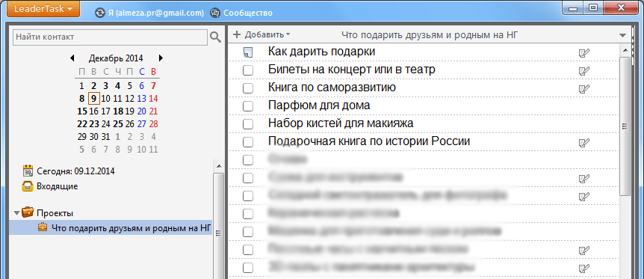Click the sync icon next to account email
Screen dimensions: 644x279
(x=100, y=13)
